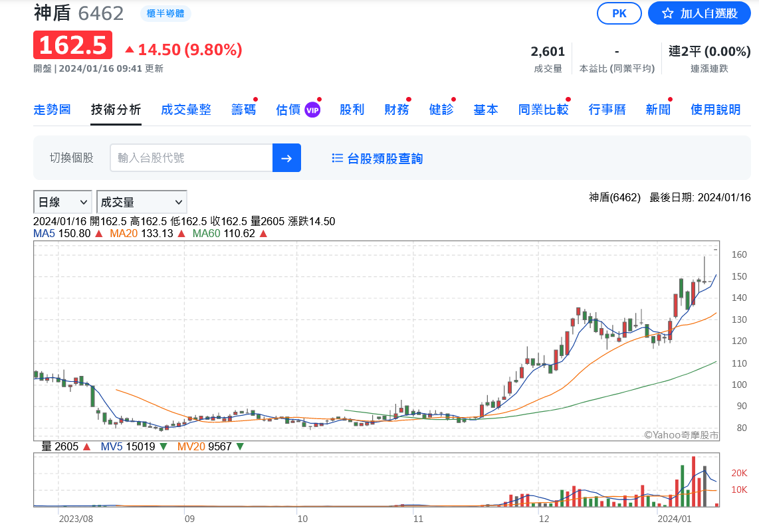Open the 基本 tab

tap(486, 110)
